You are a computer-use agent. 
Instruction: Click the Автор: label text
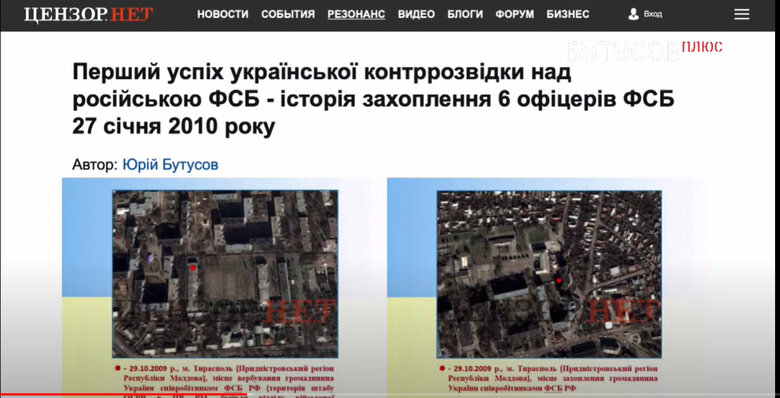[96, 165]
